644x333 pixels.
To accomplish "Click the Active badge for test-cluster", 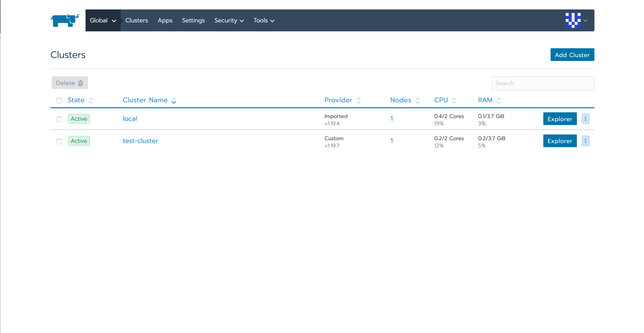I will pyautogui.click(x=79, y=141).
